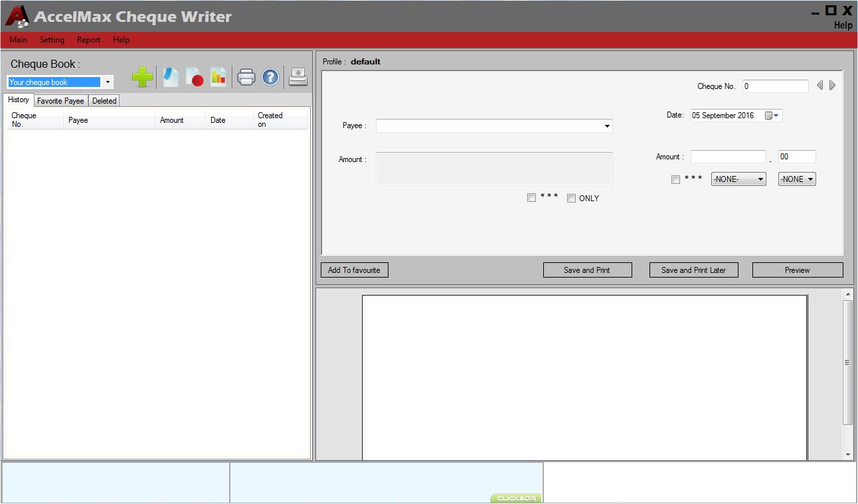This screenshot has width=858, height=504.
Task: Click the delete cheque book icon
Action: coord(196,76)
